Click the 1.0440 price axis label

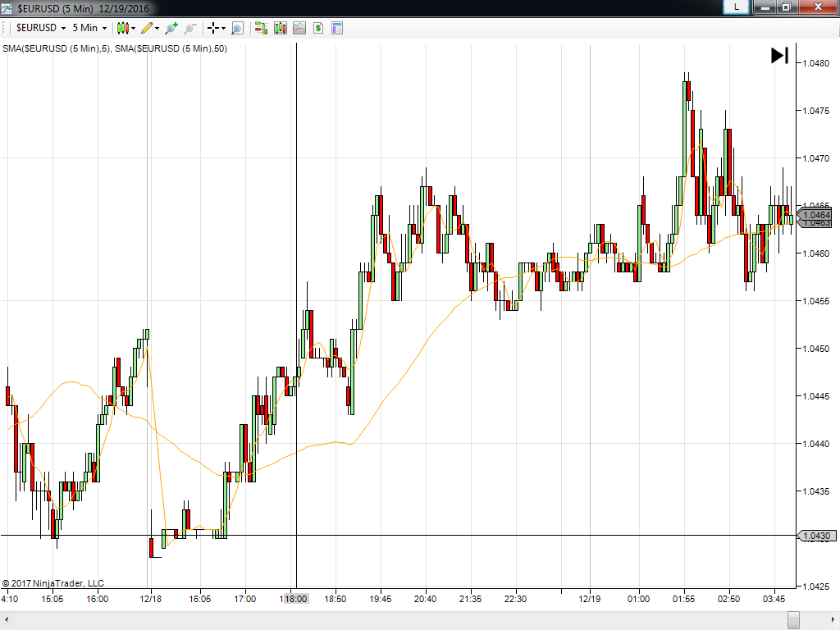coord(816,444)
